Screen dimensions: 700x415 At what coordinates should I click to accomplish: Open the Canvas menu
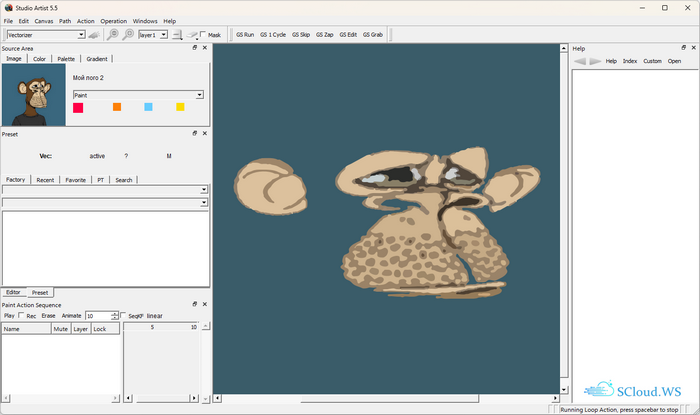point(44,21)
